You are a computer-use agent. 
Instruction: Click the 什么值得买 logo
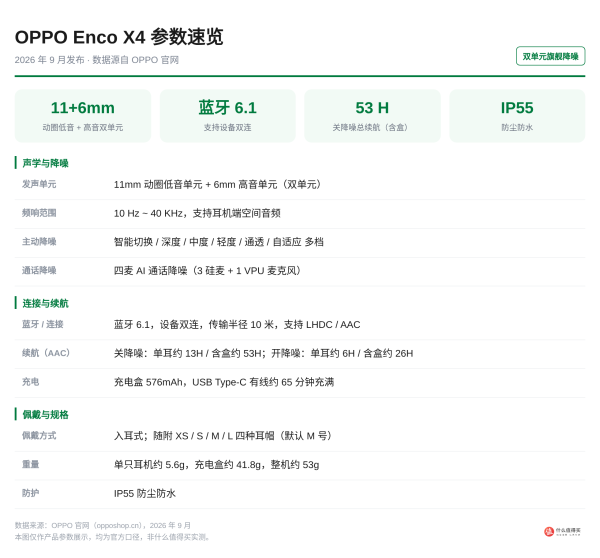point(562,531)
